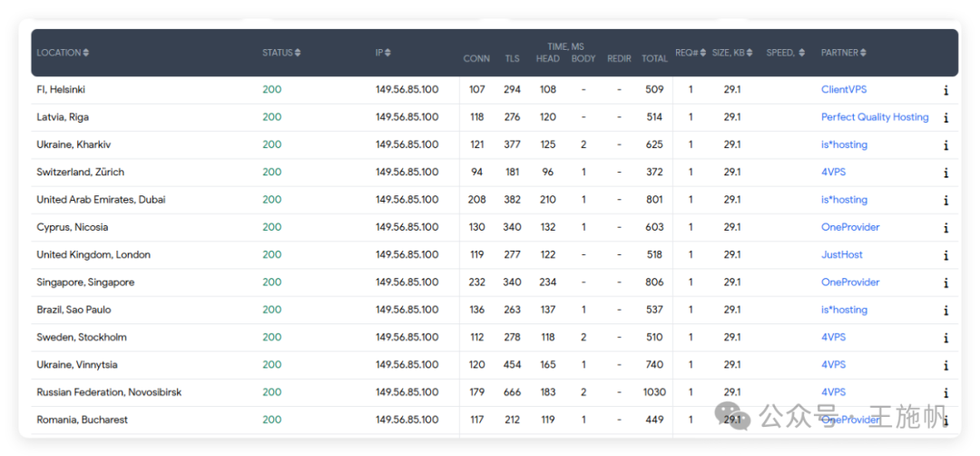Open 4VPS link in Sweden, Stockholm row
The width and height of the screenshot is (980, 456).
[833, 337]
